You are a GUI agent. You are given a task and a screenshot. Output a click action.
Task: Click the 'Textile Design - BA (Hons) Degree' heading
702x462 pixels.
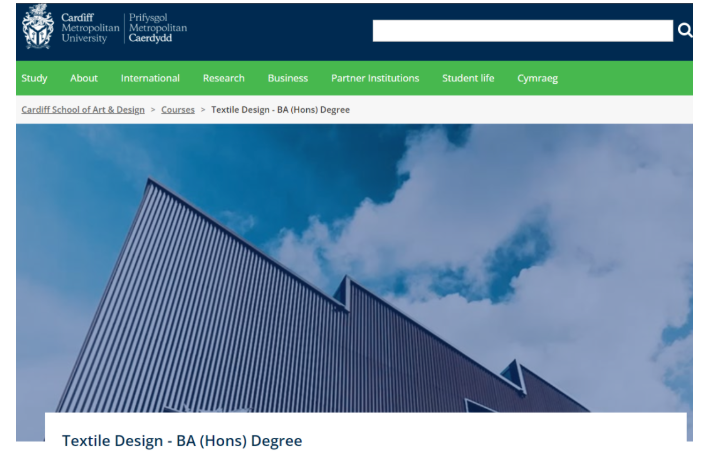[182, 440]
